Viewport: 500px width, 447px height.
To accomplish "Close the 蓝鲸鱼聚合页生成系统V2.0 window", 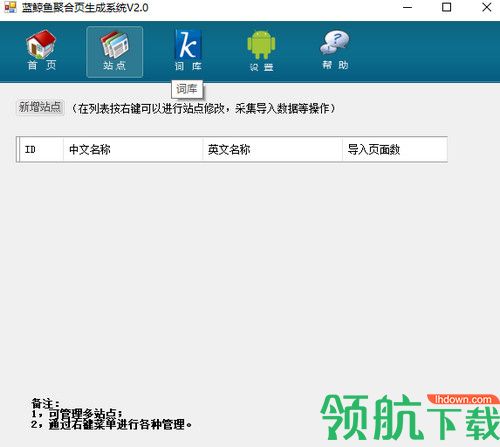I will (x=487, y=7).
